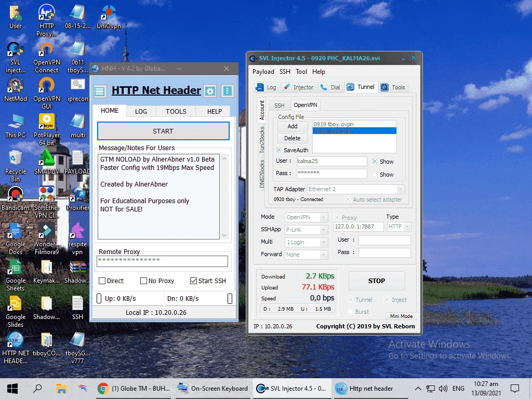This screenshot has width=532, height=399.
Task: Uncheck Start SSH checkbox
Action: click(x=193, y=281)
